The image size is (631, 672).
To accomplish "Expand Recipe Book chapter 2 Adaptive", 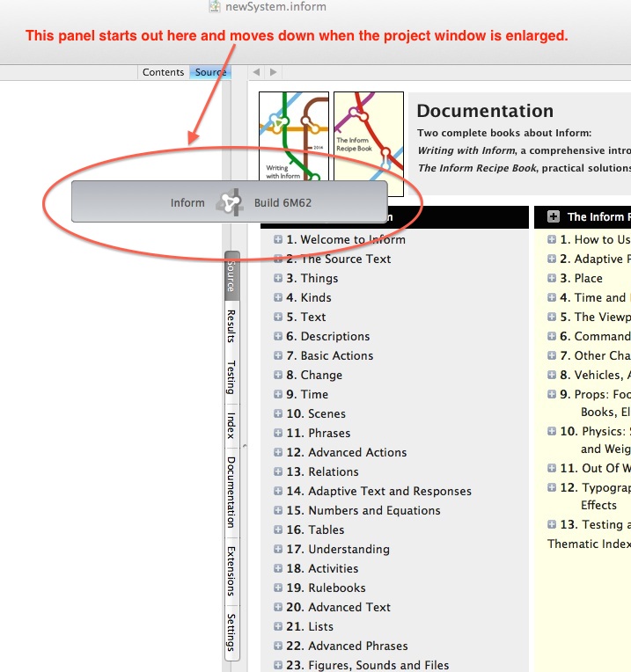I will pyautogui.click(x=552, y=259).
